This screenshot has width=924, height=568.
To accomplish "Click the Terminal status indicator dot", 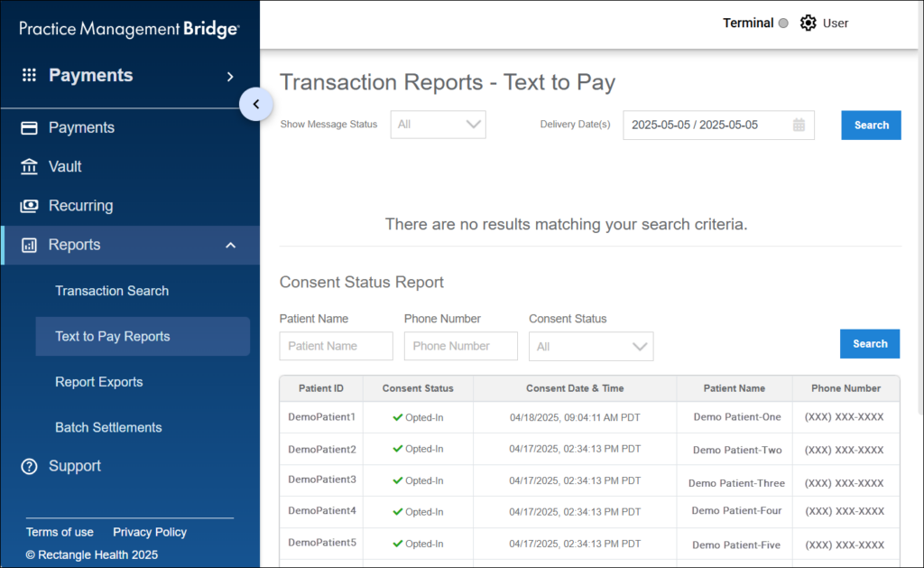I will tap(783, 23).
